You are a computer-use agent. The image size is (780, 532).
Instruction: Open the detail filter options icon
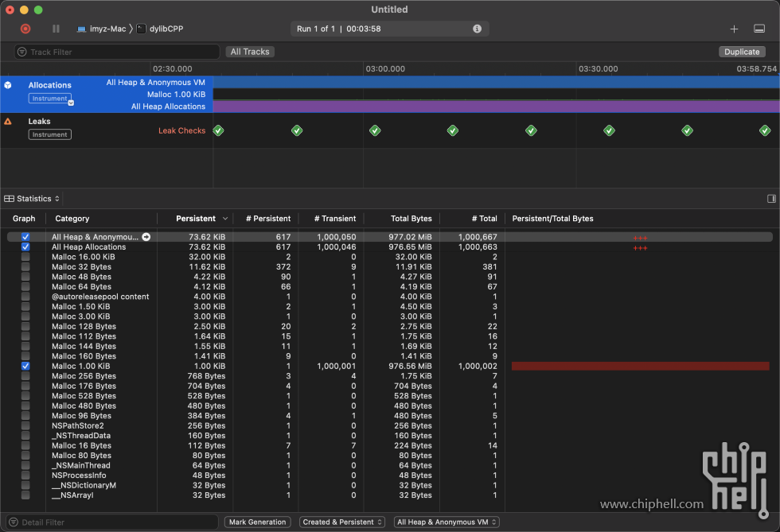14,522
